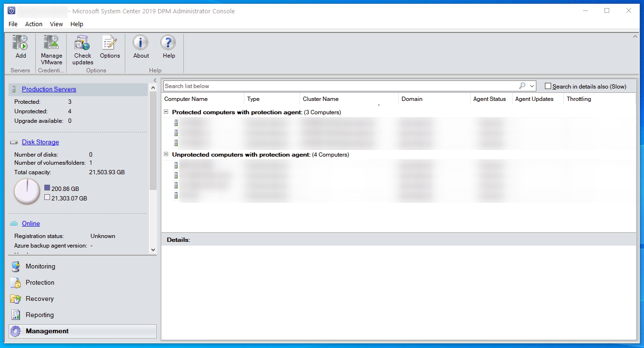Click the Management gear icon
The height and width of the screenshot is (348, 644).
coord(16,331)
